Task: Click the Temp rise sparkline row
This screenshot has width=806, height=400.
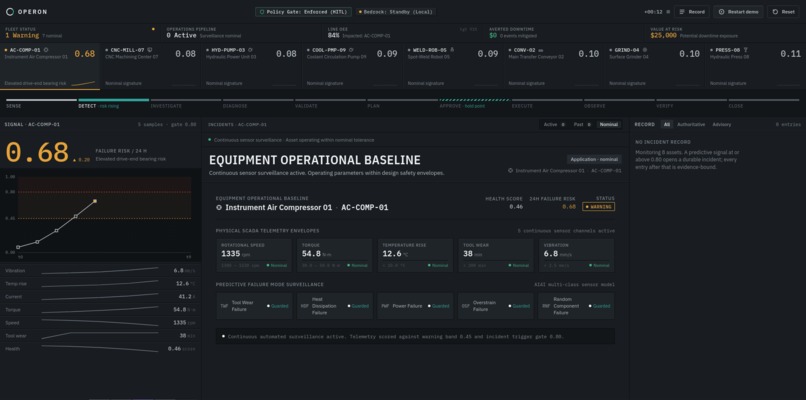Action: click(100, 284)
